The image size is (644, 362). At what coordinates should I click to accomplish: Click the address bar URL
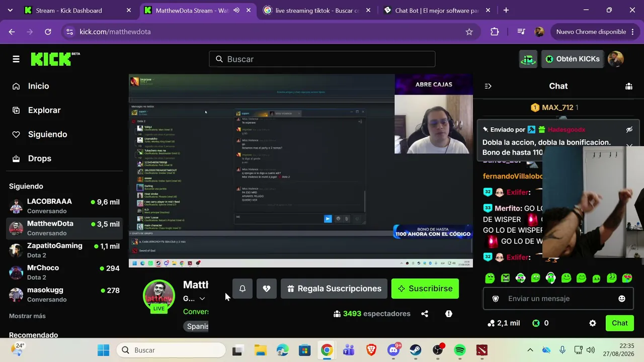(x=115, y=32)
